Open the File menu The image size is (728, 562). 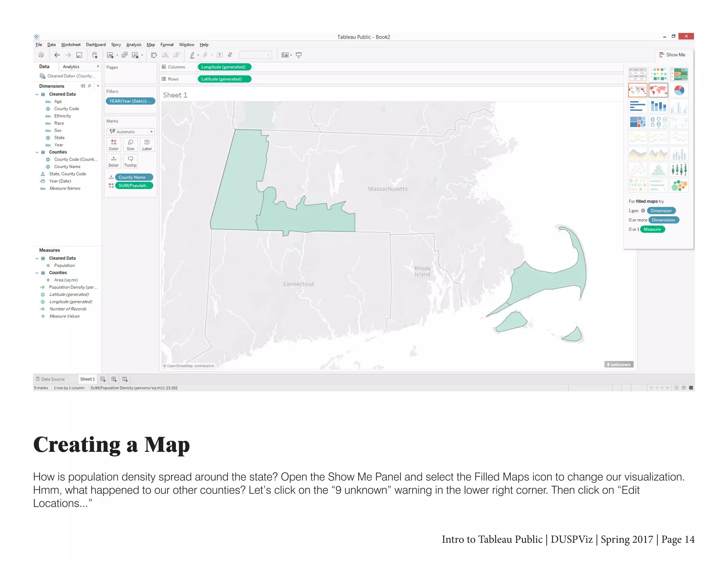[x=39, y=45]
